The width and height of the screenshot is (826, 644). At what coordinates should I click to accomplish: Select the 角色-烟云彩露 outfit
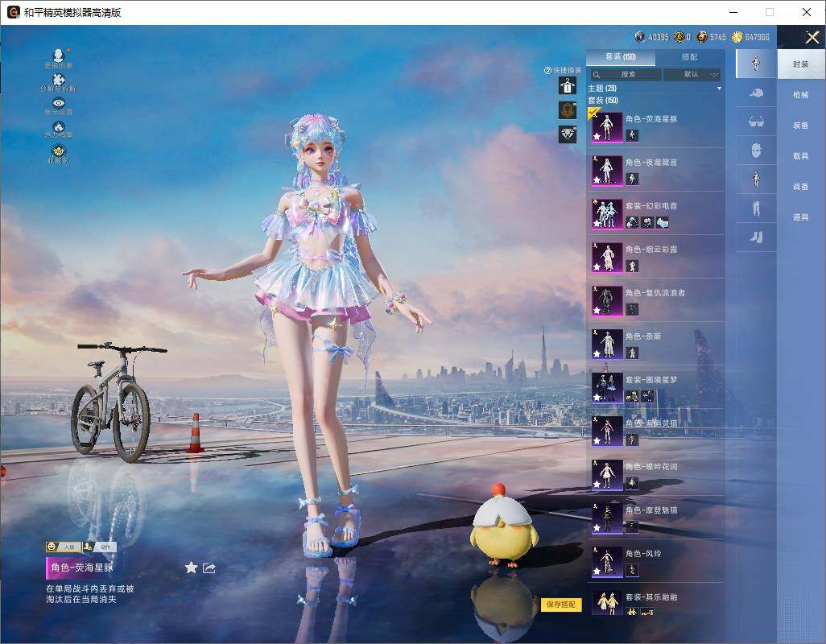point(655,257)
